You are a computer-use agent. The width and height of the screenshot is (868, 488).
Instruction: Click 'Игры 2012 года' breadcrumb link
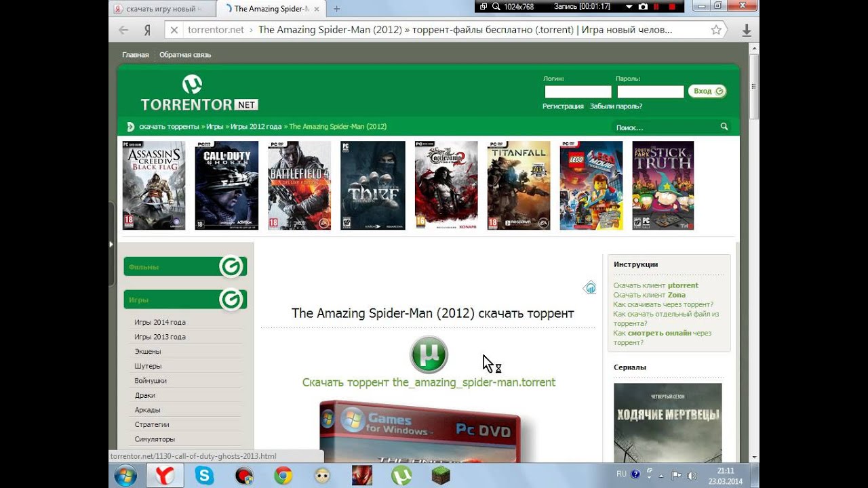click(256, 127)
